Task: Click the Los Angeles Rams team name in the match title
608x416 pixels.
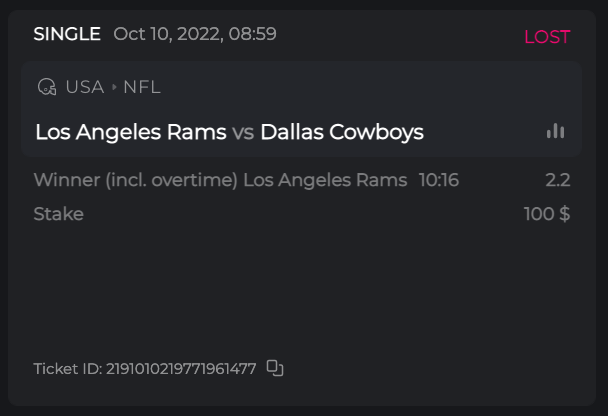Action: pos(130,132)
